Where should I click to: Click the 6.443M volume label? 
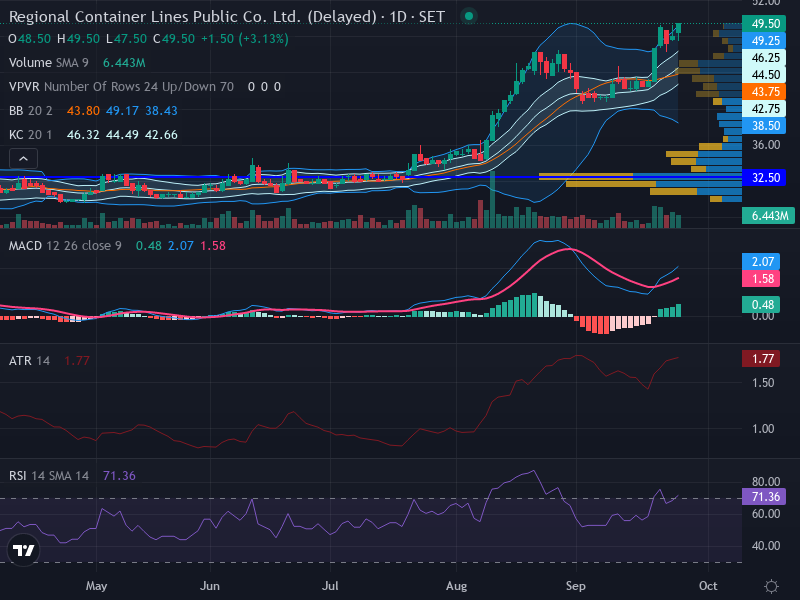[767, 216]
